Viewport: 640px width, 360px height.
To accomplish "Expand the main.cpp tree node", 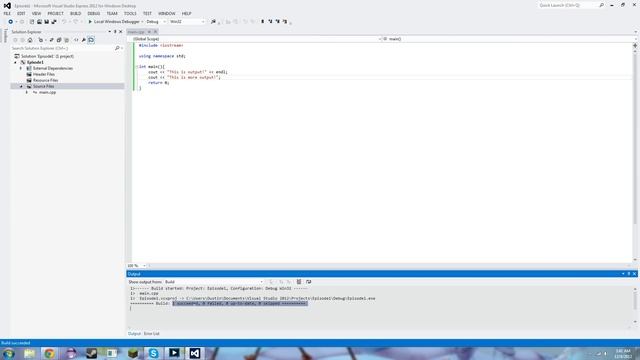I will point(27,92).
